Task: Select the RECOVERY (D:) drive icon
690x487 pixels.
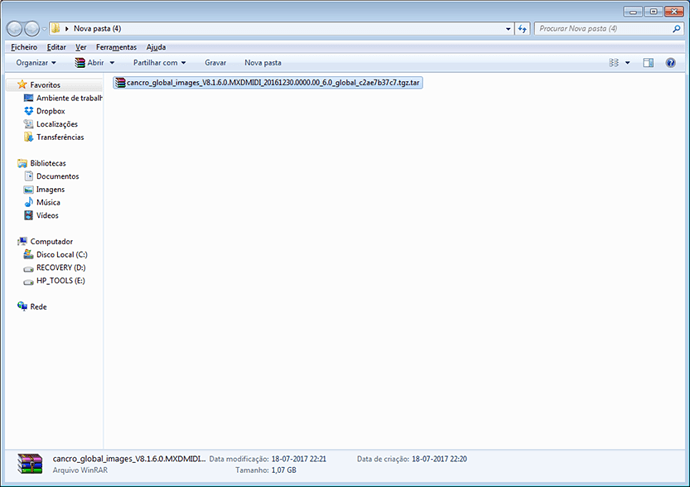Action: pos(28,268)
